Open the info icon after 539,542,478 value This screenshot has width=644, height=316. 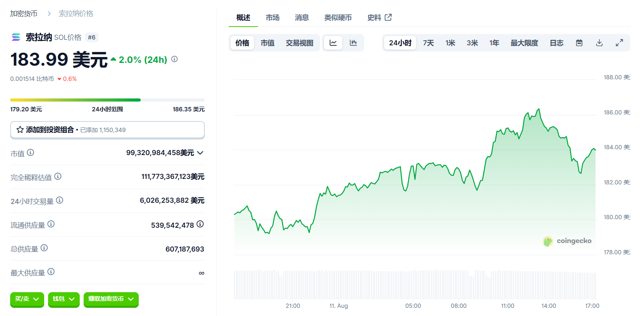tap(200, 224)
